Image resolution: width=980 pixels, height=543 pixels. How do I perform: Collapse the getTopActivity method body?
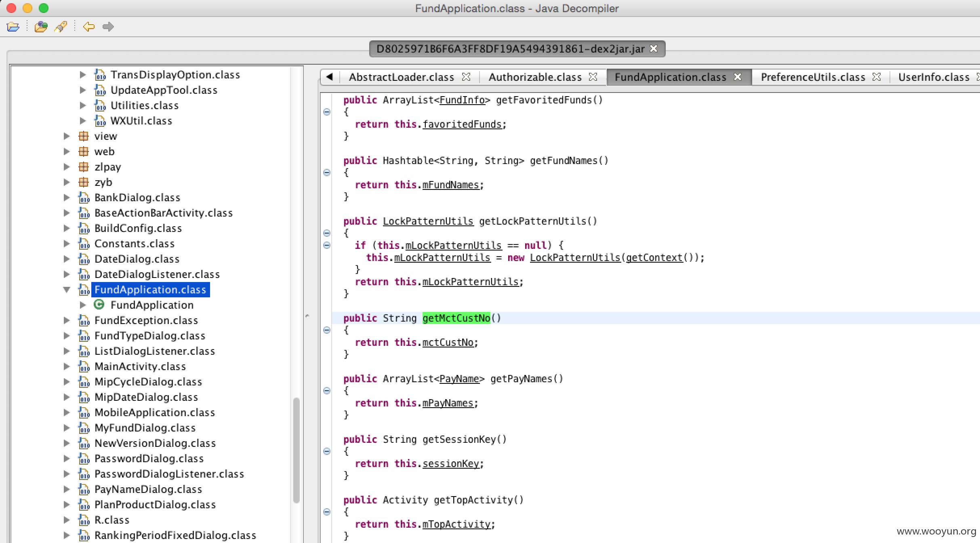click(327, 512)
